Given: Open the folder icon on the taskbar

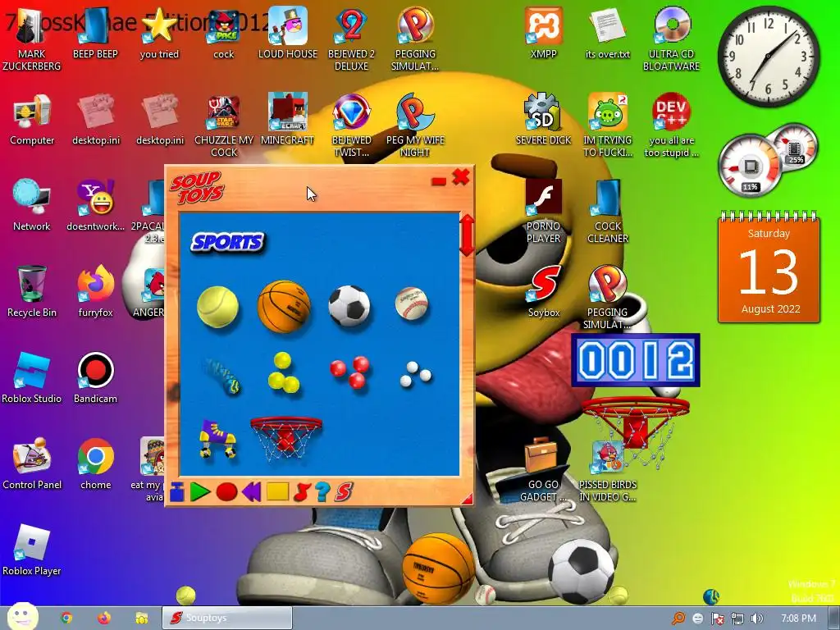Looking at the screenshot, I should pos(141,618).
